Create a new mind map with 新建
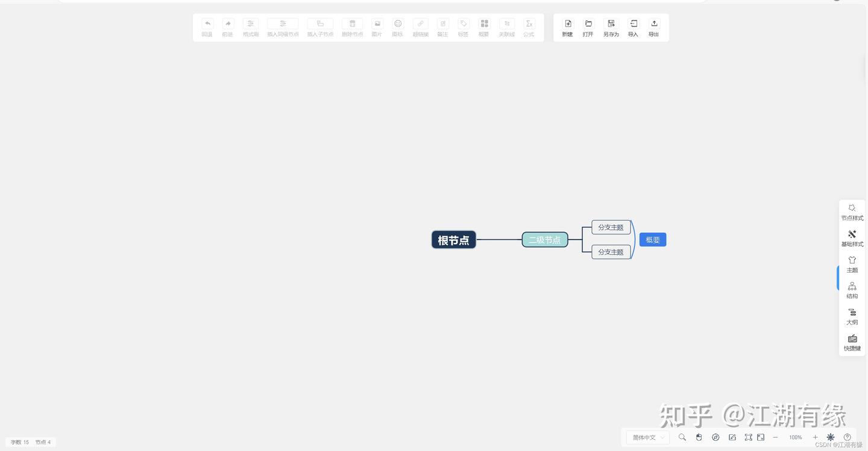Viewport: 868px width, 451px height. (567, 27)
